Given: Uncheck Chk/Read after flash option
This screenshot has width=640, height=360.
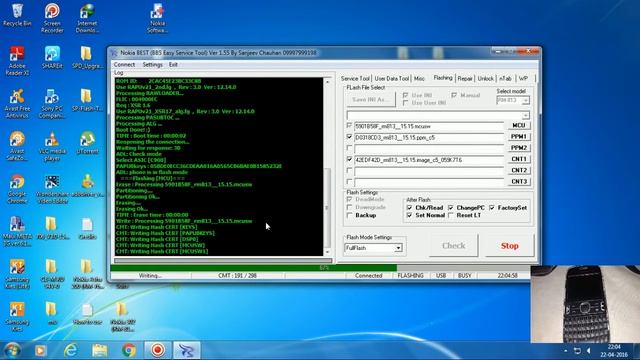Looking at the screenshot, I should (x=409, y=208).
